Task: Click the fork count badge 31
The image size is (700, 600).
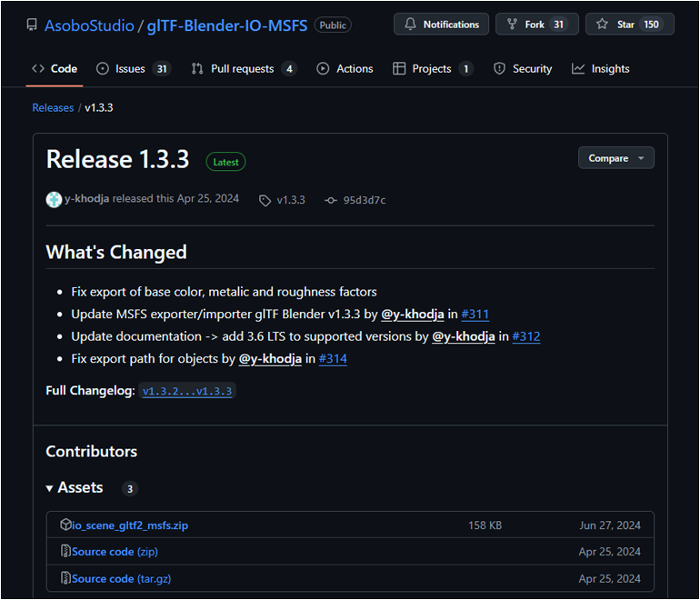Action: coord(558,25)
